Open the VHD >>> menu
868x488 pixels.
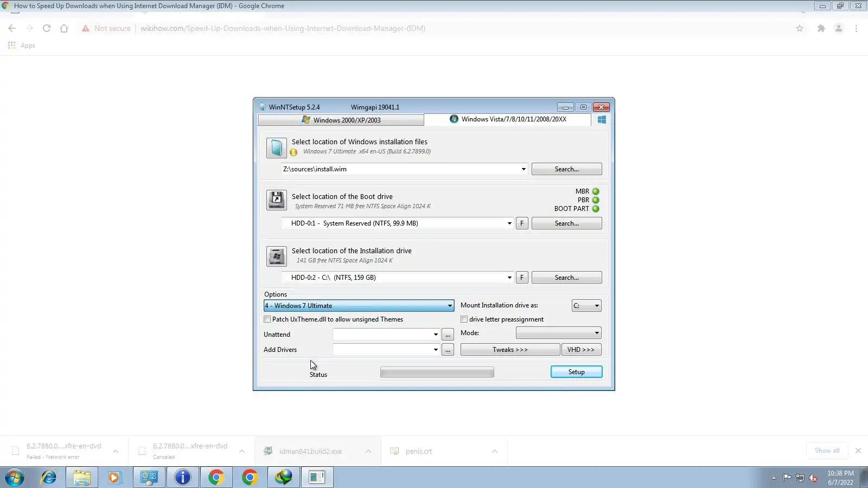point(581,350)
